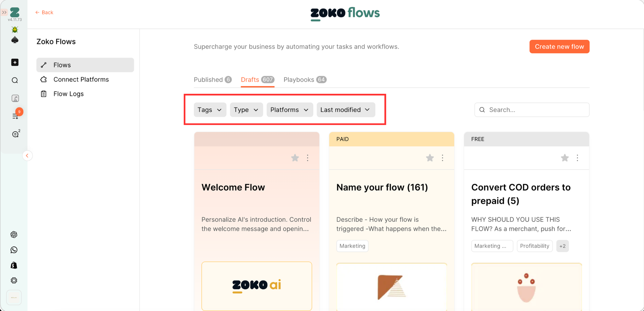Image resolution: width=644 pixels, height=311 pixels.
Task: Open the Type filter dropdown
Action: click(x=246, y=110)
